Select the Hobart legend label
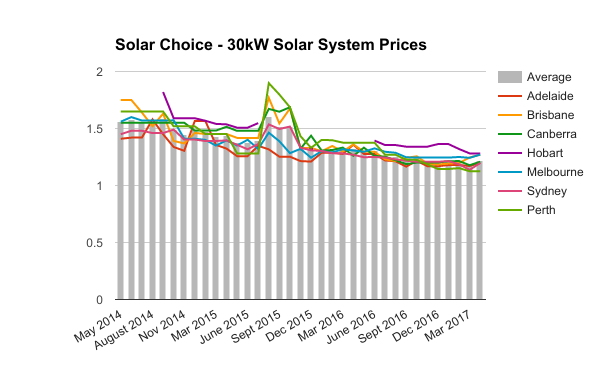Viewport: 600px width, 371px height. (545, 153)
